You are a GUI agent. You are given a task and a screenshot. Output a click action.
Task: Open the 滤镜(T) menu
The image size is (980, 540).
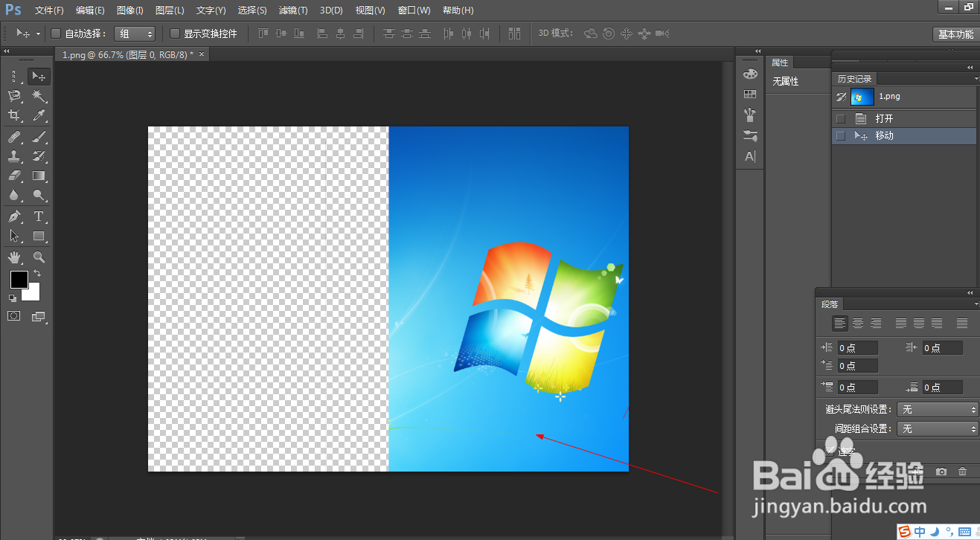click(x=292, y=10)
